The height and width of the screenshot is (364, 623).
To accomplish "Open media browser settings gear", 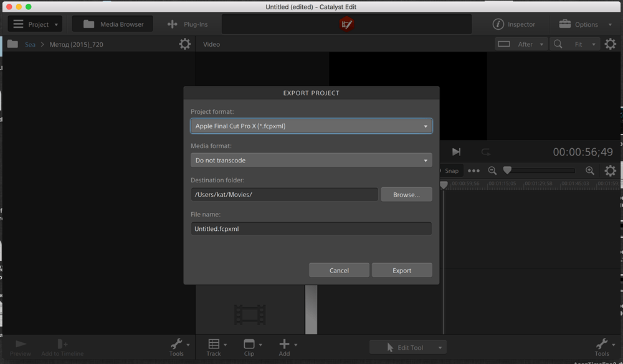I will tap(185, 44).
